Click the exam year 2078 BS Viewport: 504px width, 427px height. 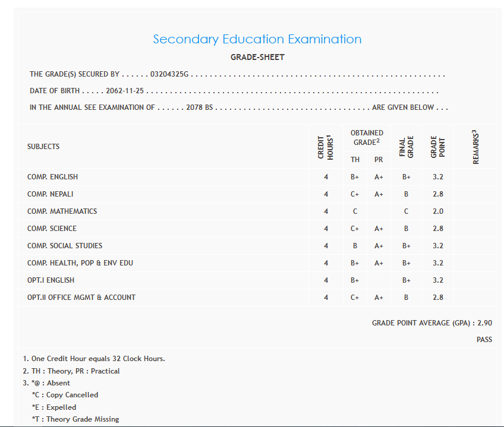[199, 107]
